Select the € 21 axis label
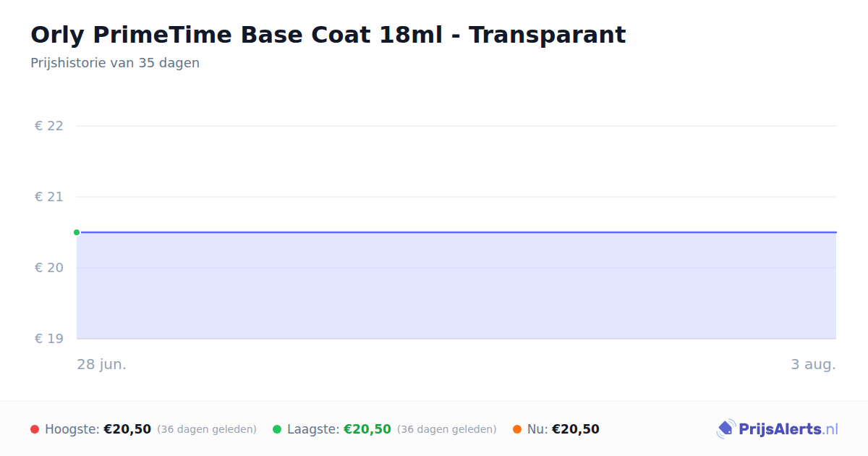This screenshot has height=456, width=868. [49, 197]
